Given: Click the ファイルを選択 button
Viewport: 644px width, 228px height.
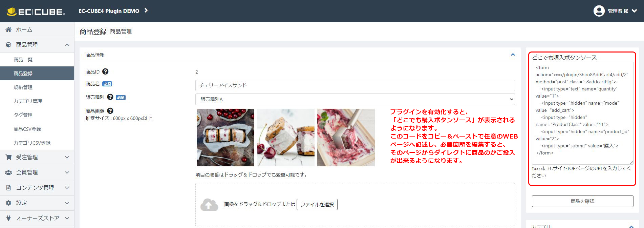Looking at the screenshot, I should pyautogui.click(x=317, y=204).
